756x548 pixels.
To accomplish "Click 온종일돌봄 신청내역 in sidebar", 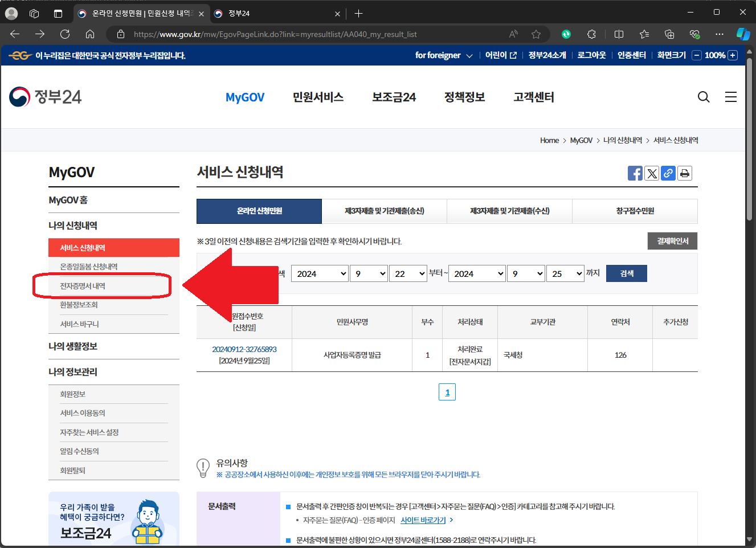I will coord(88,267).
